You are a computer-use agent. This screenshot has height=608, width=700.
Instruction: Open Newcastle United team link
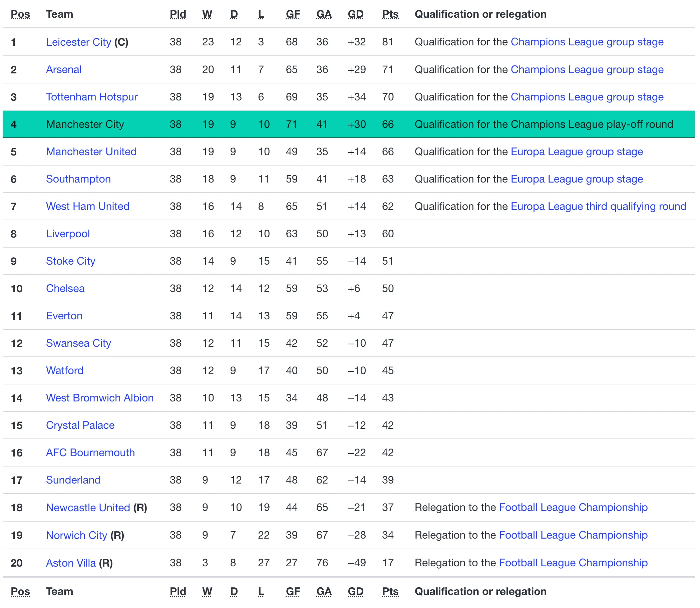click(x=88, y=508)
